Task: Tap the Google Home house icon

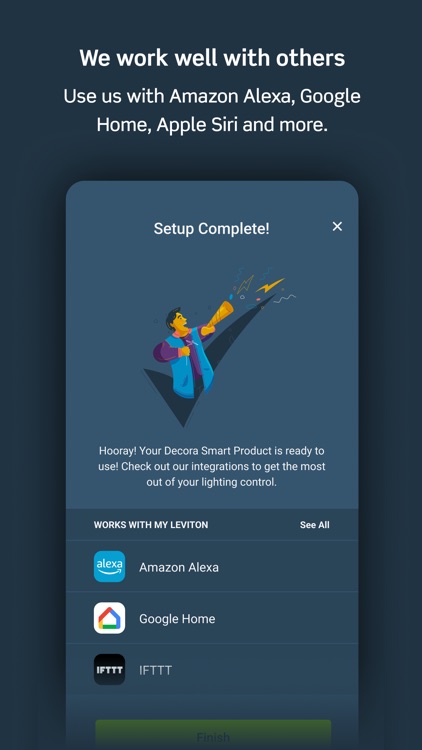Action: coord(110,618)
